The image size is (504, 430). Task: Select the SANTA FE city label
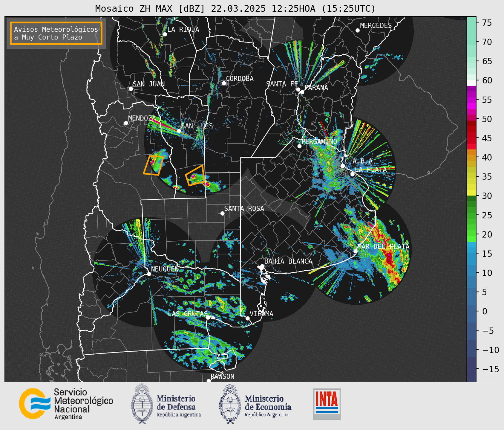pyautogui.click(x=282, y=84)
